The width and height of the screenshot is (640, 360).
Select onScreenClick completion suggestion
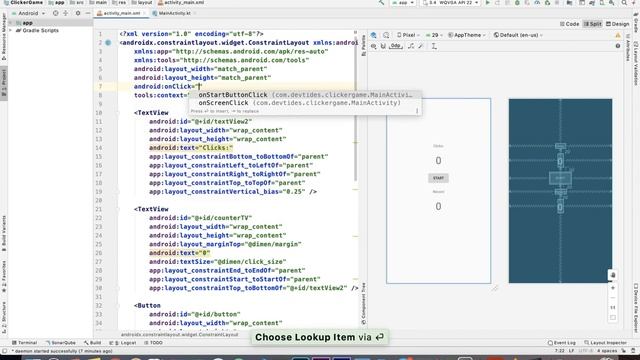click(305, 103)
